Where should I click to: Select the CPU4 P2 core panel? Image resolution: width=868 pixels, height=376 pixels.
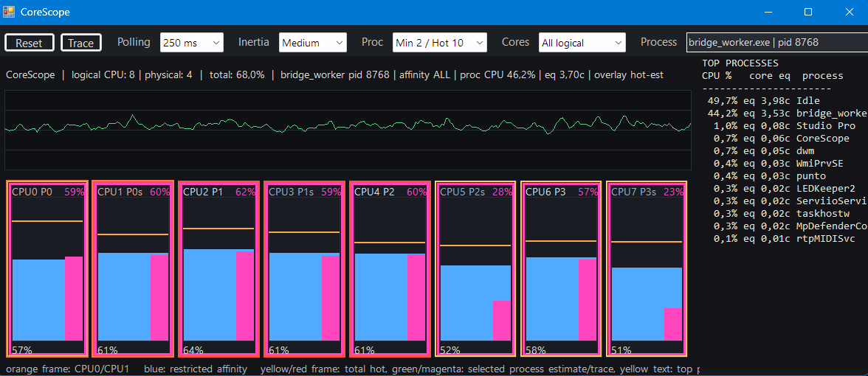pos(390,268)
